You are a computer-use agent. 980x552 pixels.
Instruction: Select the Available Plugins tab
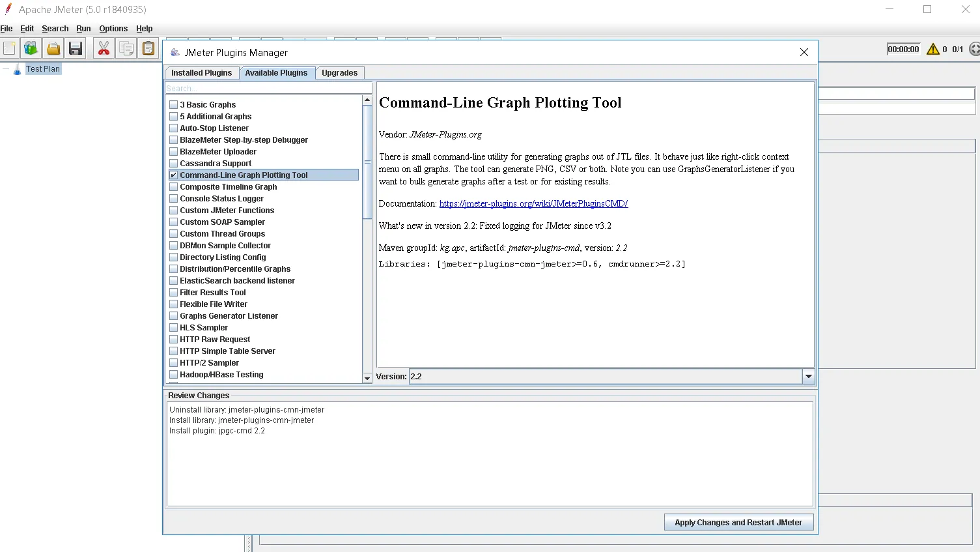pos(276,73)
